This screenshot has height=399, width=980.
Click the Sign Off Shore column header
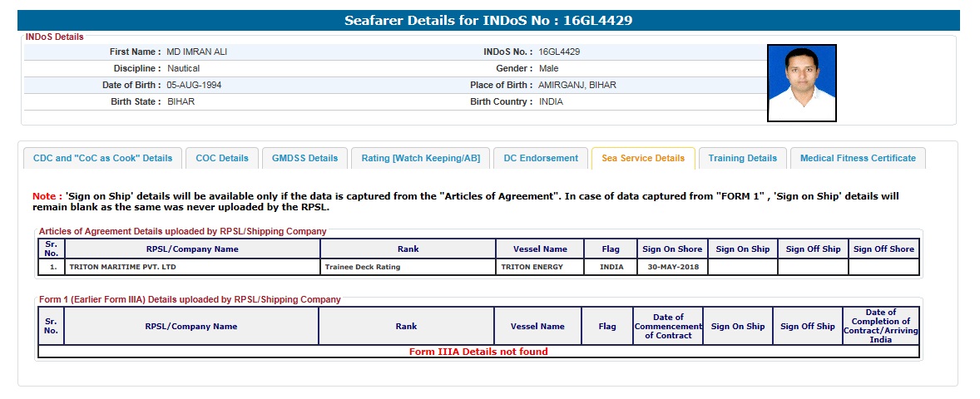point(883,249)
